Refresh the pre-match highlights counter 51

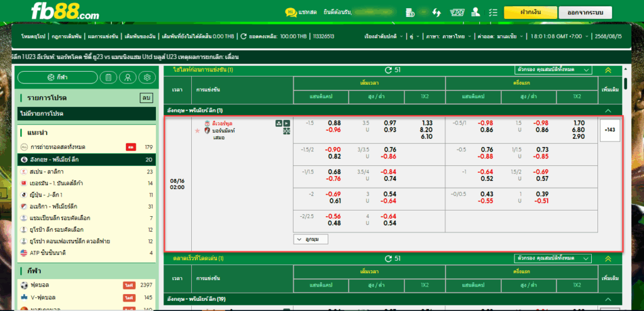[388, 70]
